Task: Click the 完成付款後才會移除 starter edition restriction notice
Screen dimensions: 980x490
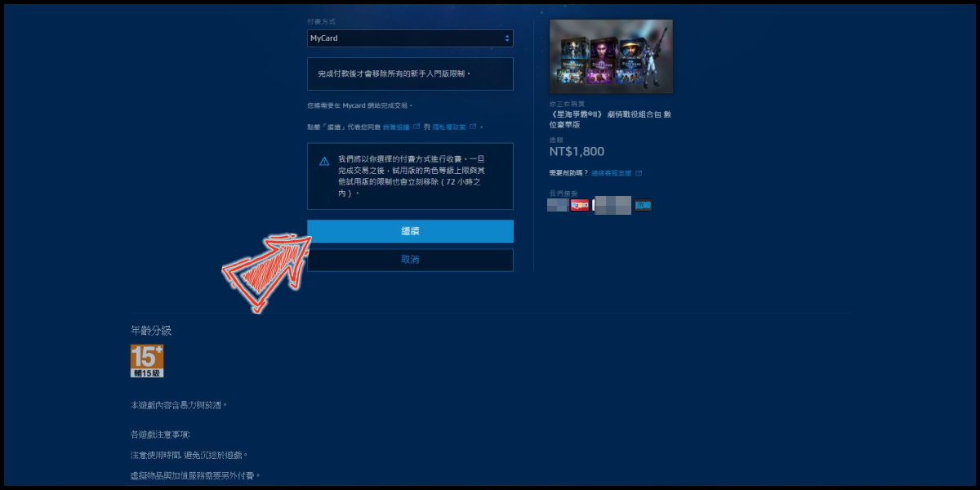Action: 410,73
